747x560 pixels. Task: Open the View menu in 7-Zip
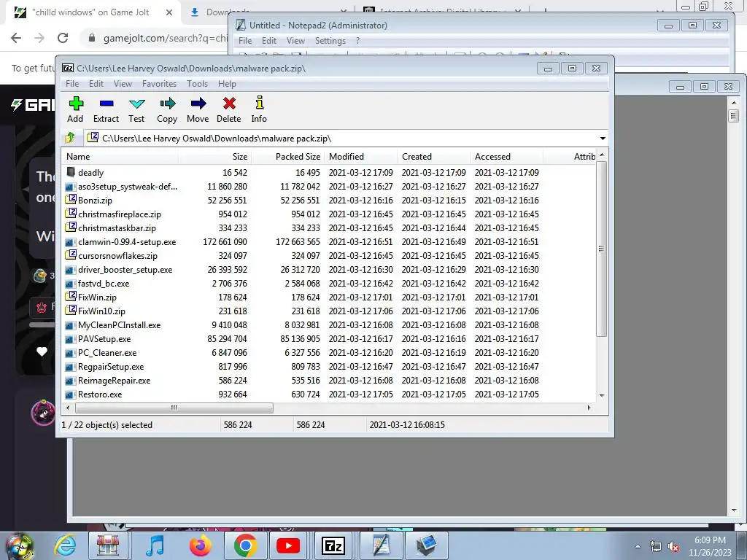tap(123, 84)
